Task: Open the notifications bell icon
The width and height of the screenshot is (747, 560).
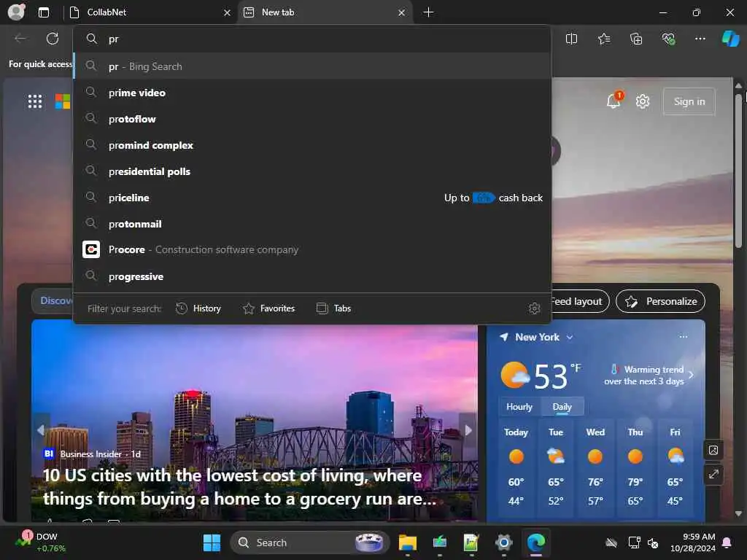Action: [x=614, y=101]
